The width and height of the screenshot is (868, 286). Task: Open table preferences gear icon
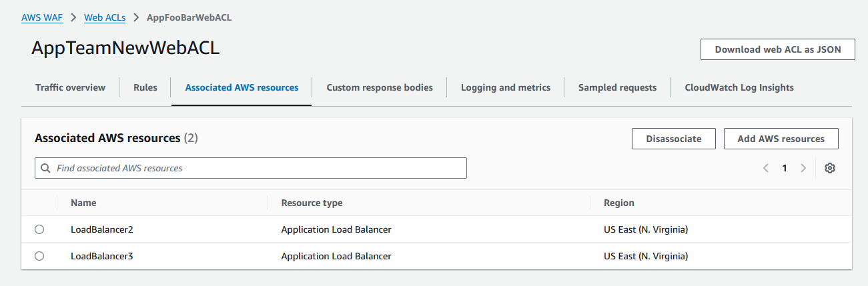pos(829,168)
